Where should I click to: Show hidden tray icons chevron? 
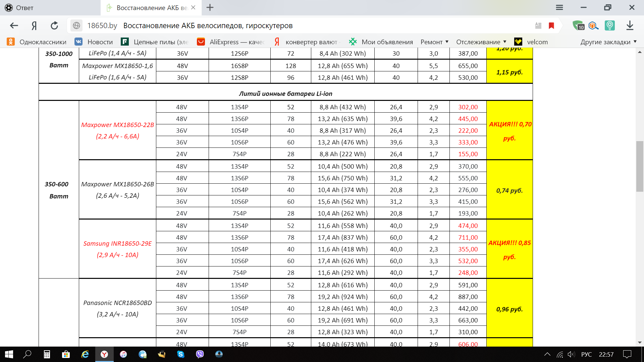(547, 354)
